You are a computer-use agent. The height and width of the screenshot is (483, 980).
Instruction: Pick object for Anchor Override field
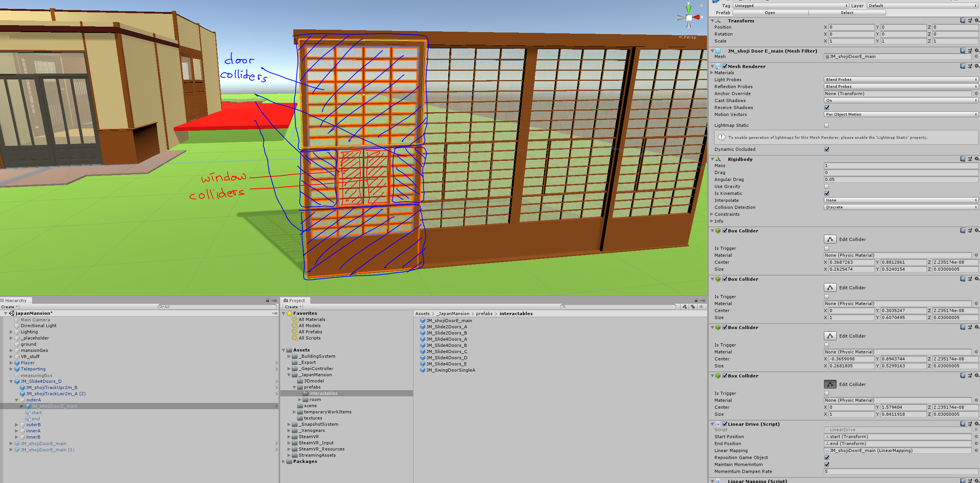click(x=976, y=94)
